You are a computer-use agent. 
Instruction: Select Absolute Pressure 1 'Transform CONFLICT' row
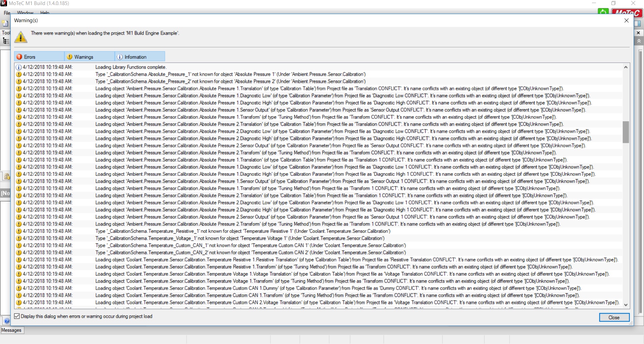[319, 117]
